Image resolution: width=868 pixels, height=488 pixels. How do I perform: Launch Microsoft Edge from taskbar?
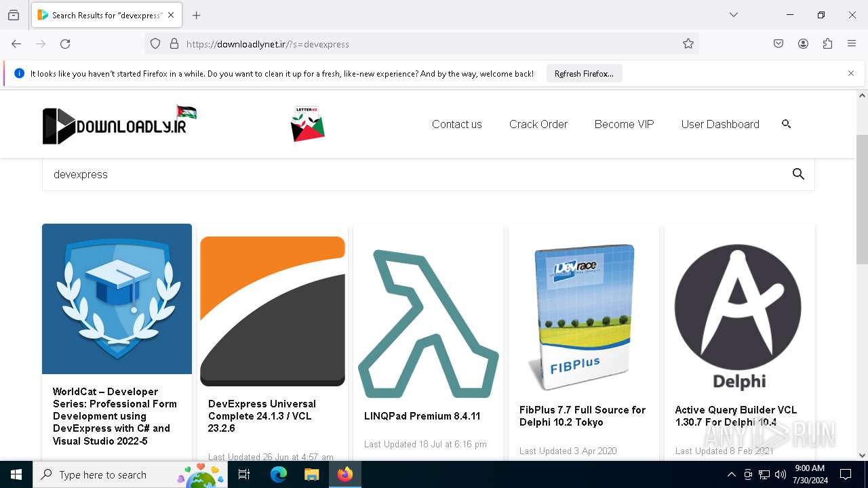pos(279,474)
